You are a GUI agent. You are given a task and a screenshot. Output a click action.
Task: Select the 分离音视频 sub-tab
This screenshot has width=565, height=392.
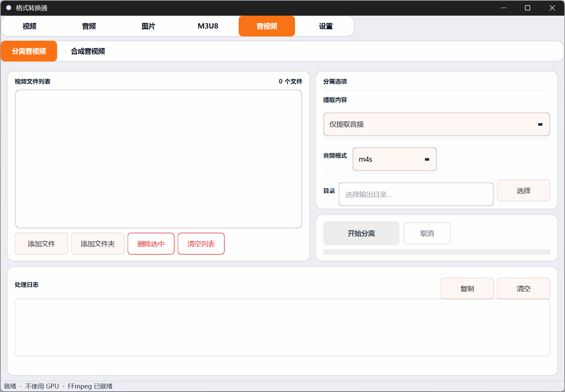29,51
